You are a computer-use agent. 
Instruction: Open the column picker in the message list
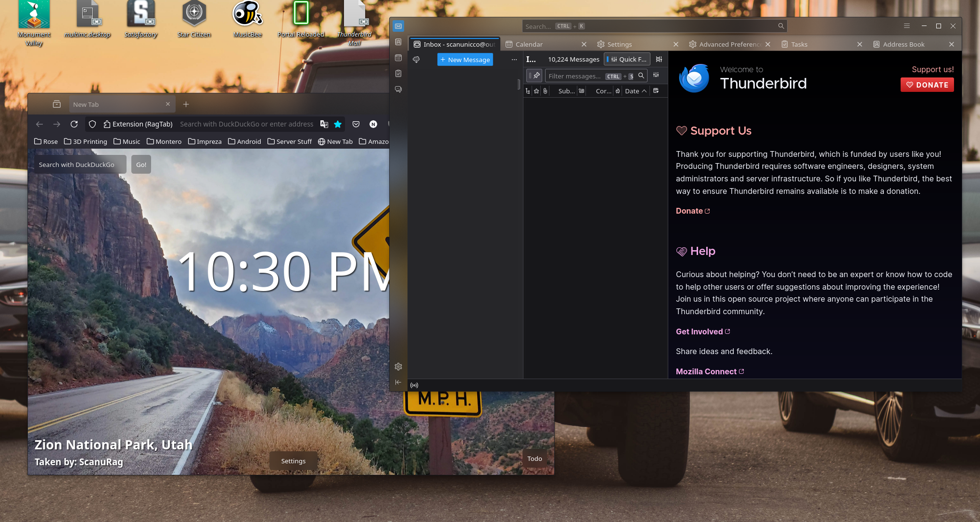656,91
